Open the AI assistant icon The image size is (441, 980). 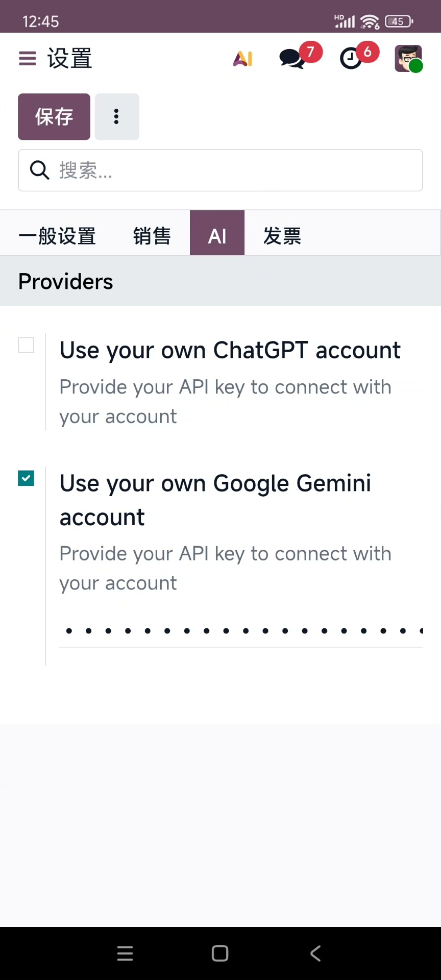click(243, 59)
